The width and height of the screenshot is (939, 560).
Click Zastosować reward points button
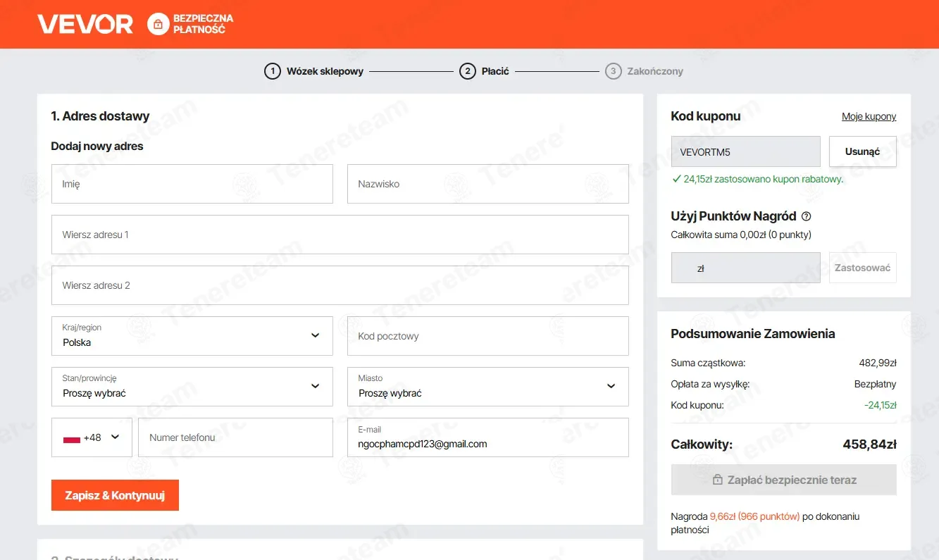click(863, 268)
